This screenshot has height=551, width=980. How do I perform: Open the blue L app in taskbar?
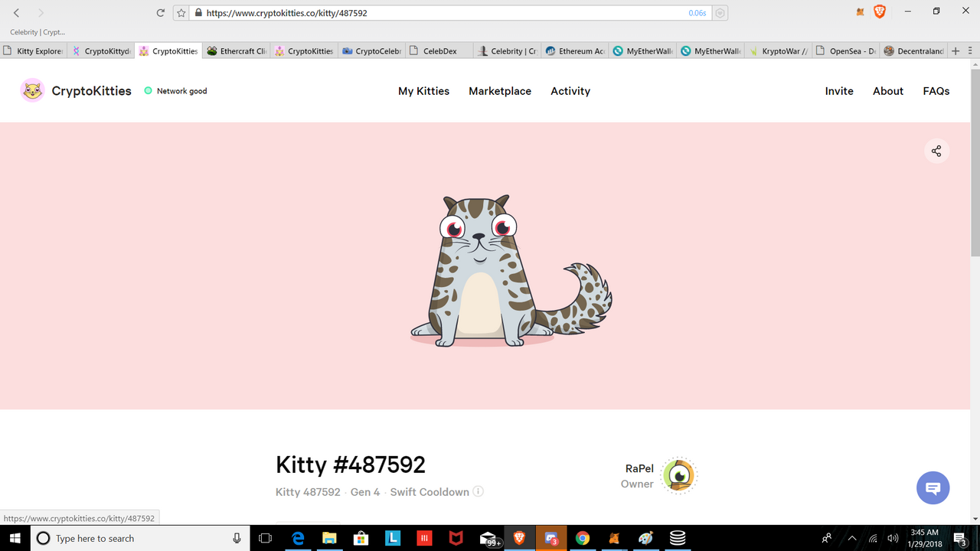click(392, 538)
